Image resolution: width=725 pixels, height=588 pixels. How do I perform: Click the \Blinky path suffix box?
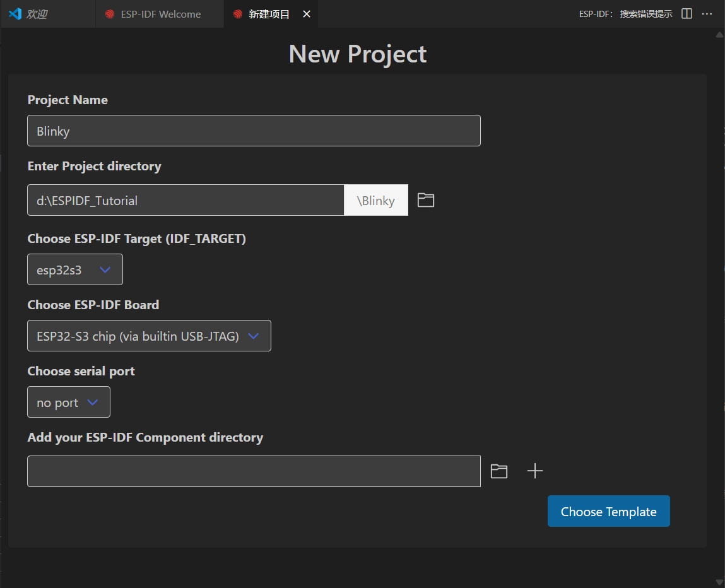(376, 201)
